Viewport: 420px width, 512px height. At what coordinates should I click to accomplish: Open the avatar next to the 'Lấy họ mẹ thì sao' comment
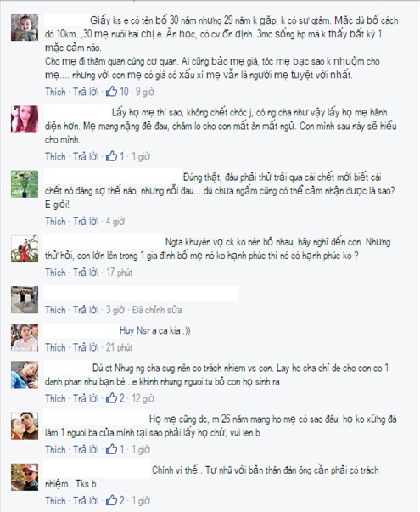[x=25, y=119]
